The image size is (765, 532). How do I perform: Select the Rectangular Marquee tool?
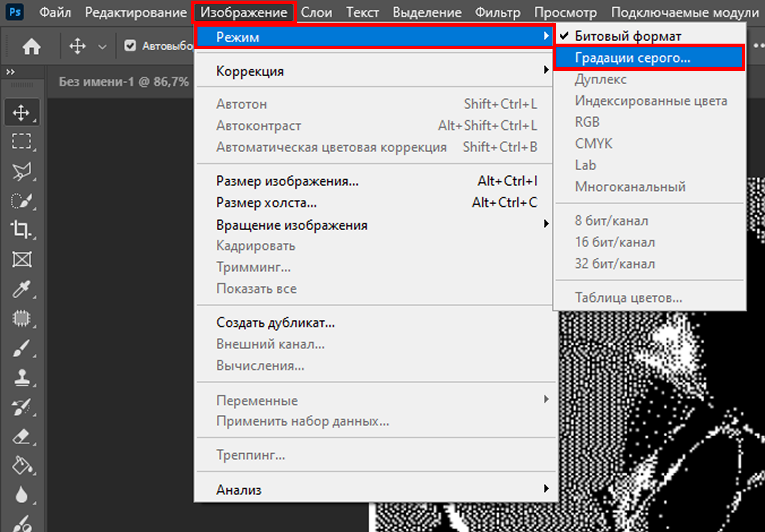[22, 141]
